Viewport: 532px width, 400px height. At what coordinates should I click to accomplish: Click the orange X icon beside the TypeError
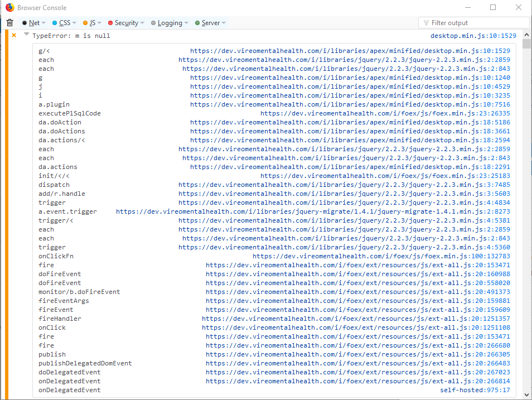(x=13, y=35)
